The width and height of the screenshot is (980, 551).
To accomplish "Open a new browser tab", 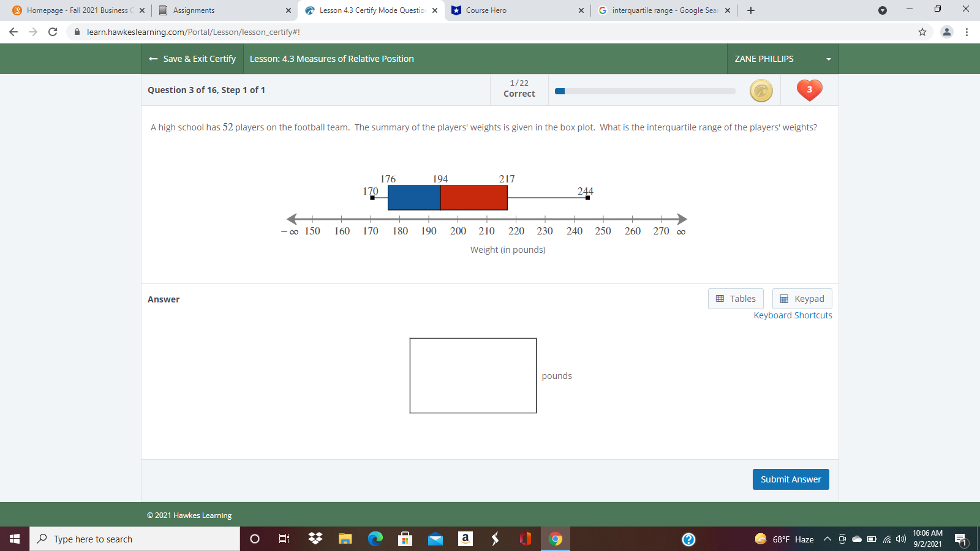I will click(751, 10).
